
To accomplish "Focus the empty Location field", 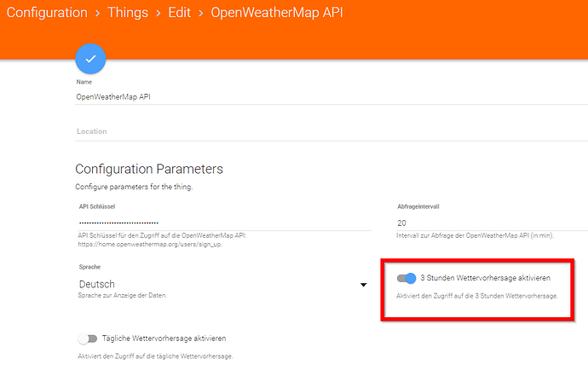I will [x=324, y=131].
